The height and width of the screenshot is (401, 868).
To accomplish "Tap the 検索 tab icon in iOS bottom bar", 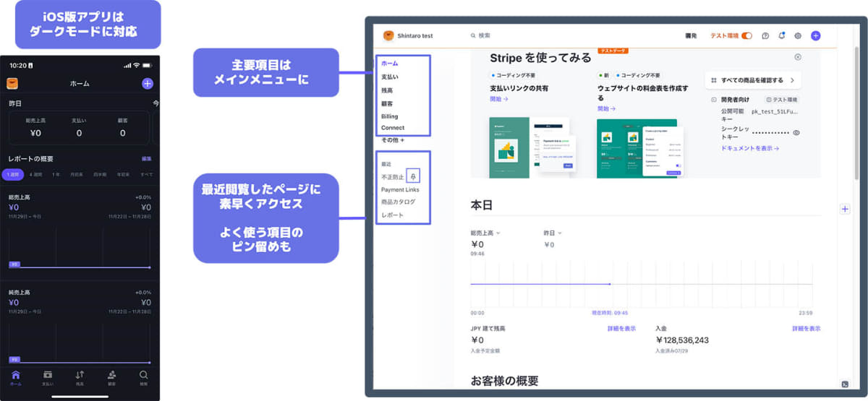I will coord(144,375).
